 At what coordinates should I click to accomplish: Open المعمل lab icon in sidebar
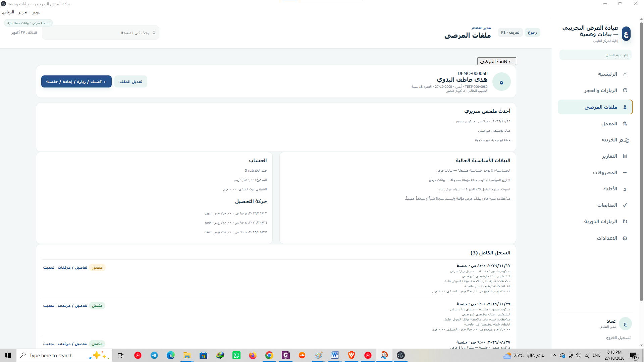tap(625, 124)
